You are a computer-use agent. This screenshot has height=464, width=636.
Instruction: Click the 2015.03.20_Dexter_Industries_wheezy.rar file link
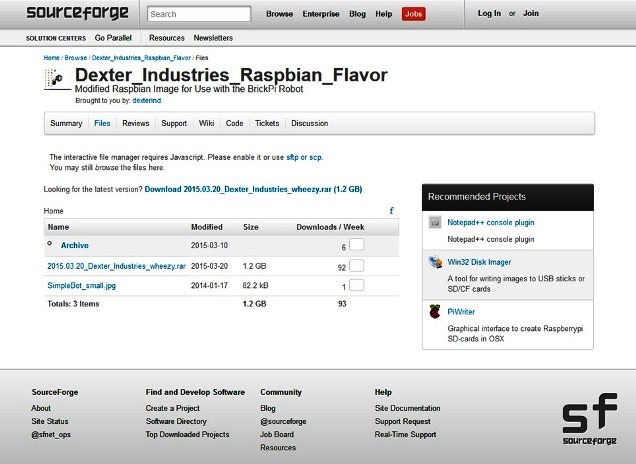pos(116,266)
